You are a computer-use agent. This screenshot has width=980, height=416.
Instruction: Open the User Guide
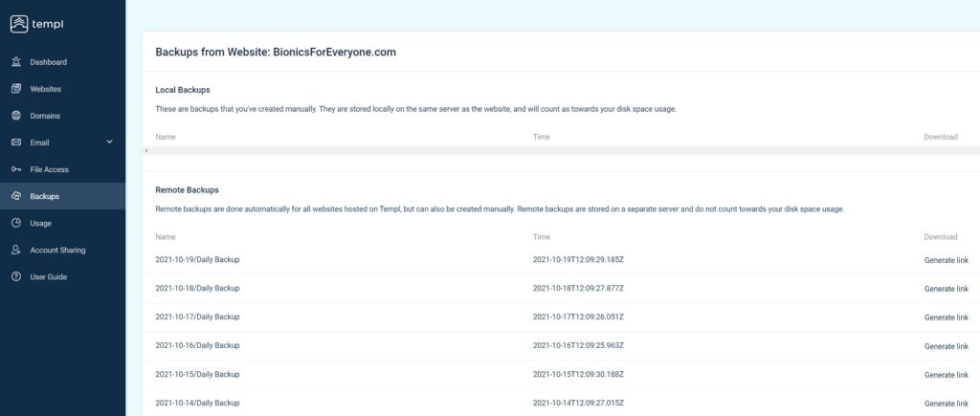[x=48, y=277]
